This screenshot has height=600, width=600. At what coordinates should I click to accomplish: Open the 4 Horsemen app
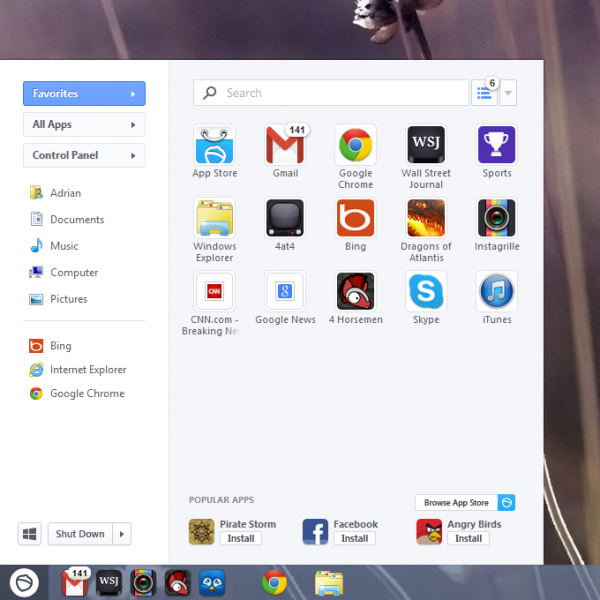[355, 292]
